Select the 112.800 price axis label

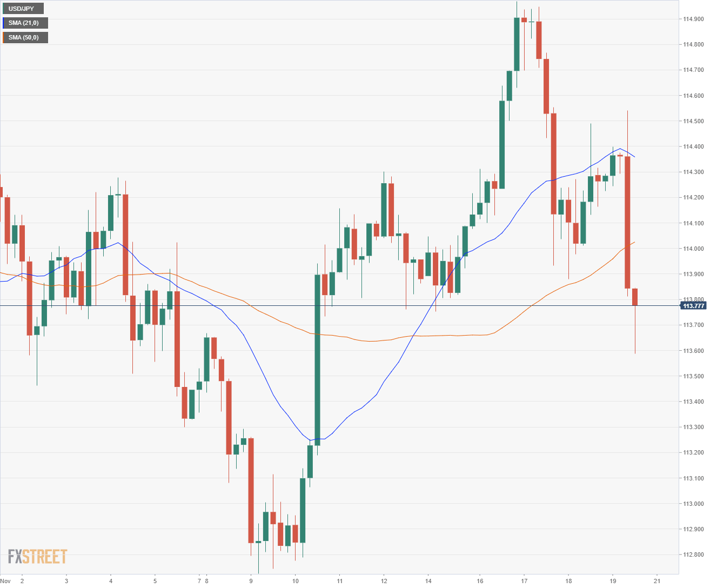[693, 554]
